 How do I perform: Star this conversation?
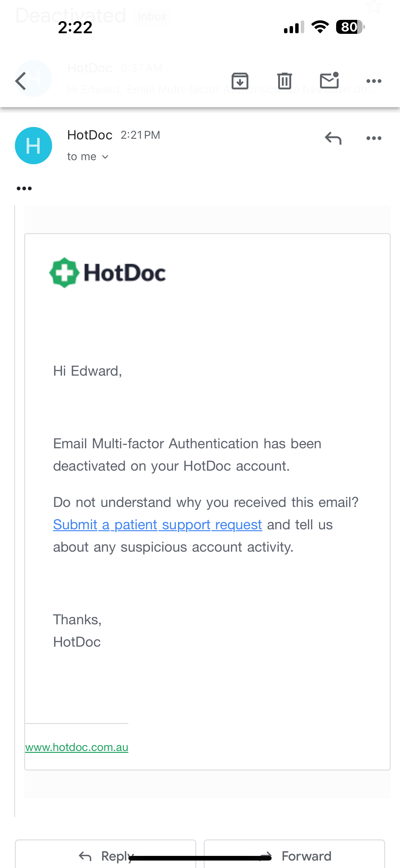[374, 6]
